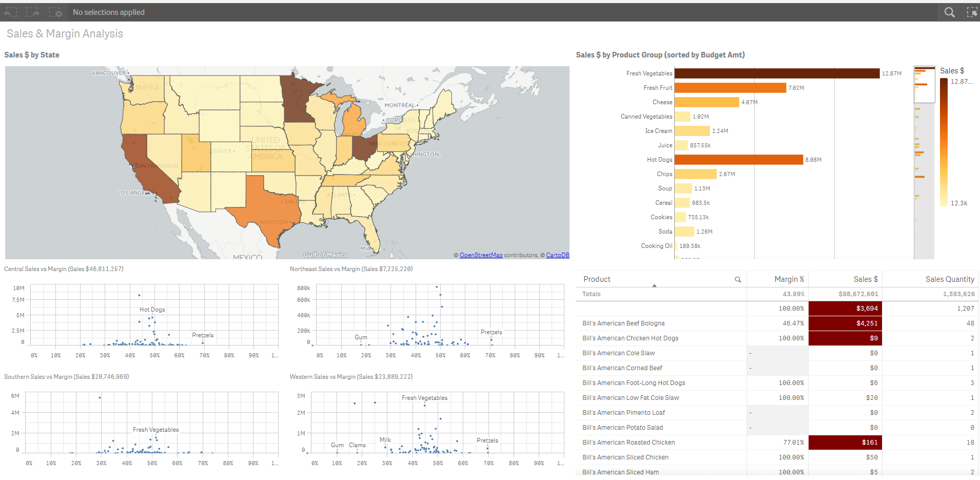Click the $4,251 sales cell

[x=845, y=323]
